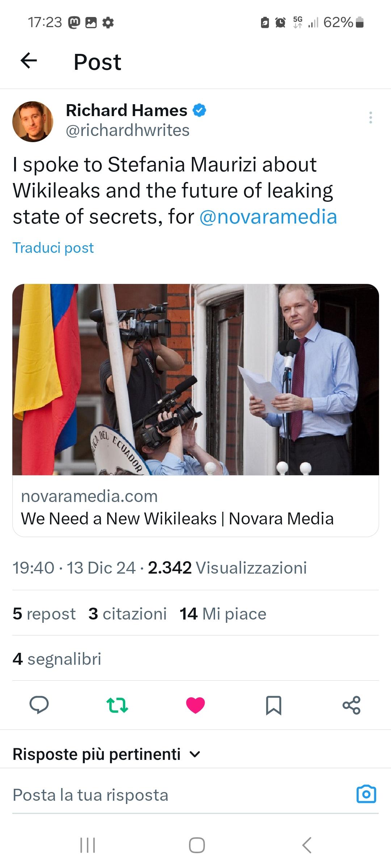Tap the Posta la tua risposta field
This screenshot has width=391, height=868.
click(181, 795)
